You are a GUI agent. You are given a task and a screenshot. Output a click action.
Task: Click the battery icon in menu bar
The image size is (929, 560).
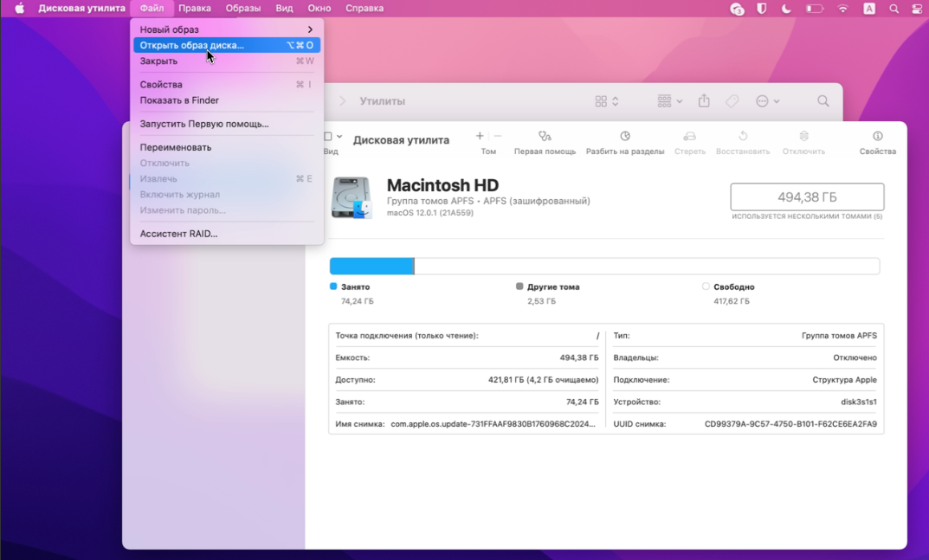pos(815,9)
